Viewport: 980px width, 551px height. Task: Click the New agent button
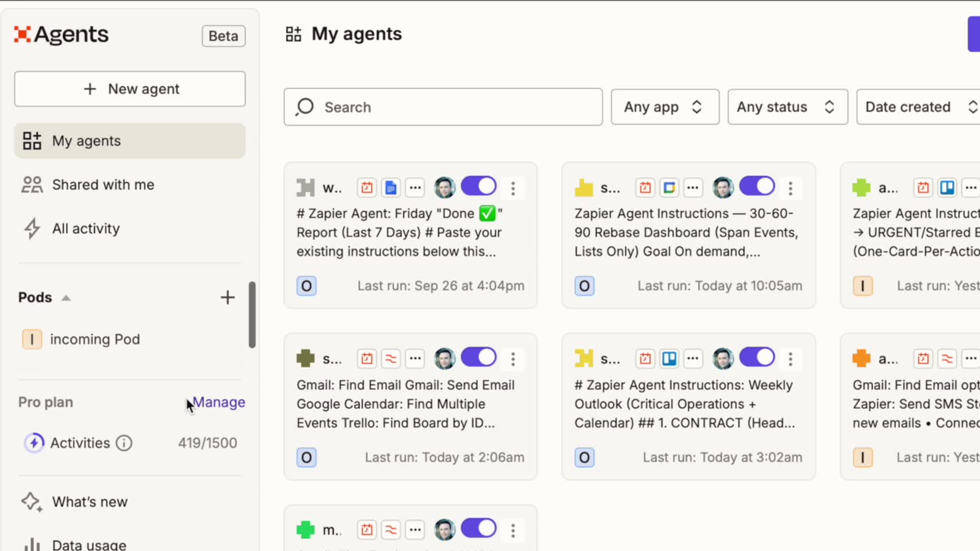click(x=130, y=89)
